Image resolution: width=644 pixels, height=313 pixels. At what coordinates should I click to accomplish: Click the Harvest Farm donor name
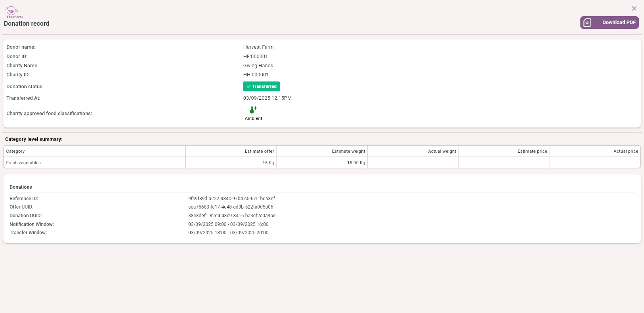coord(258,47)
